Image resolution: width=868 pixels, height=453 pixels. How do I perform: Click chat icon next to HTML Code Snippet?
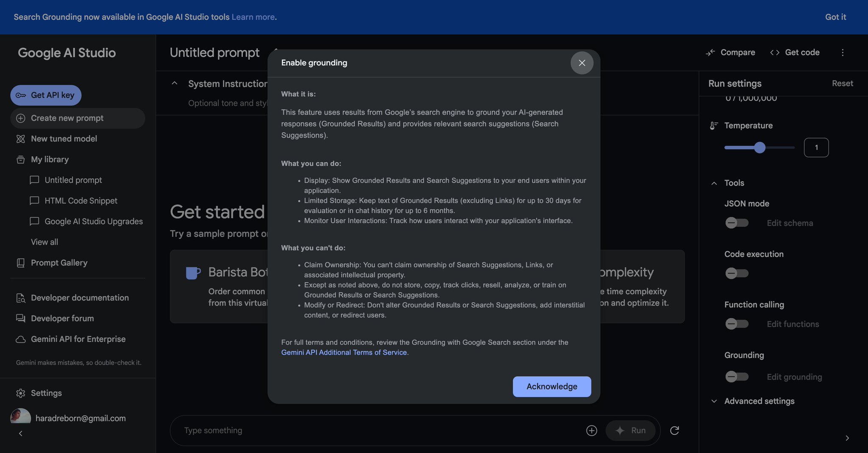click(34, 201)
